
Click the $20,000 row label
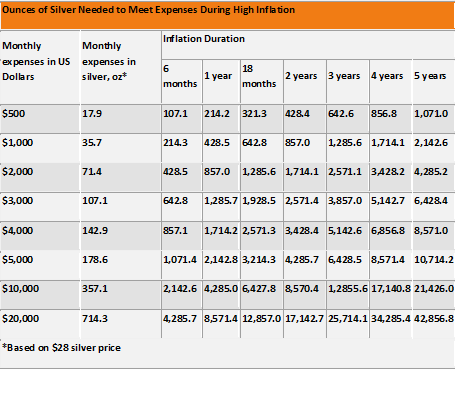coord(20,319)
